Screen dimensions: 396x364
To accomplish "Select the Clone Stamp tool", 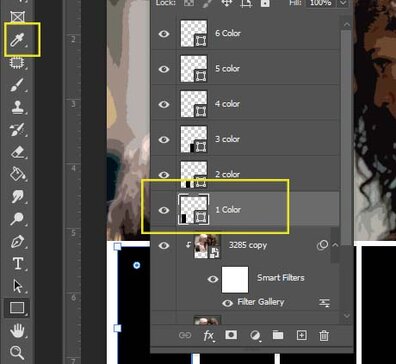I will [x=17, y=107].
